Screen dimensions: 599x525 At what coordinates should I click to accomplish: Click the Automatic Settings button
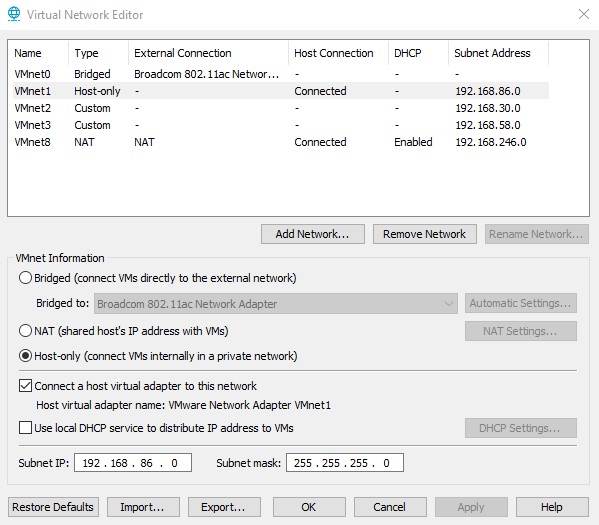521,303
